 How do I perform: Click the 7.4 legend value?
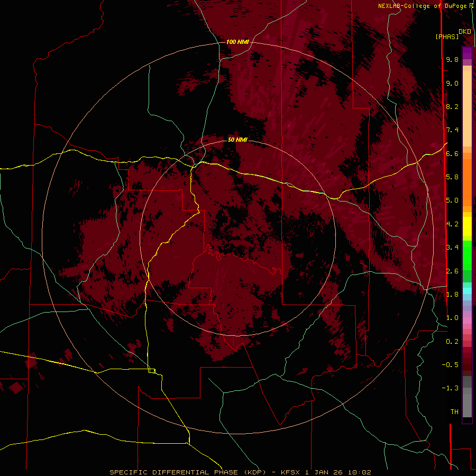[452, 130]
